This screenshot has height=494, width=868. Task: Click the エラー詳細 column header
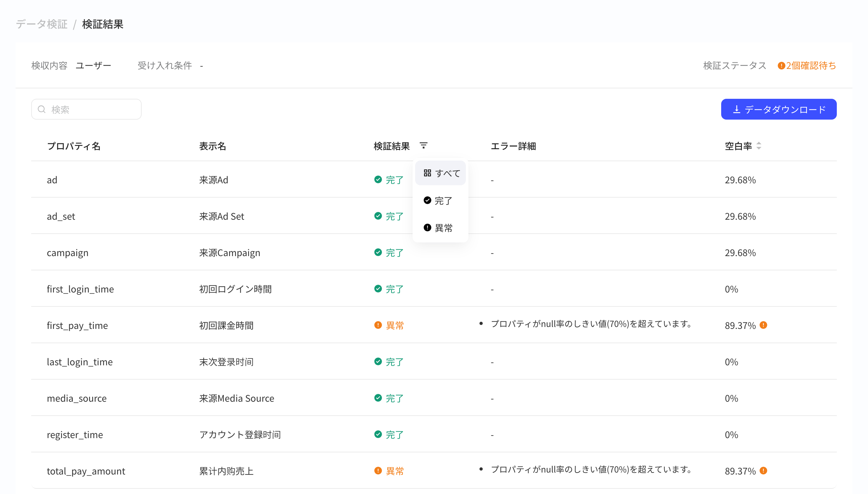(x=513, y=146)
